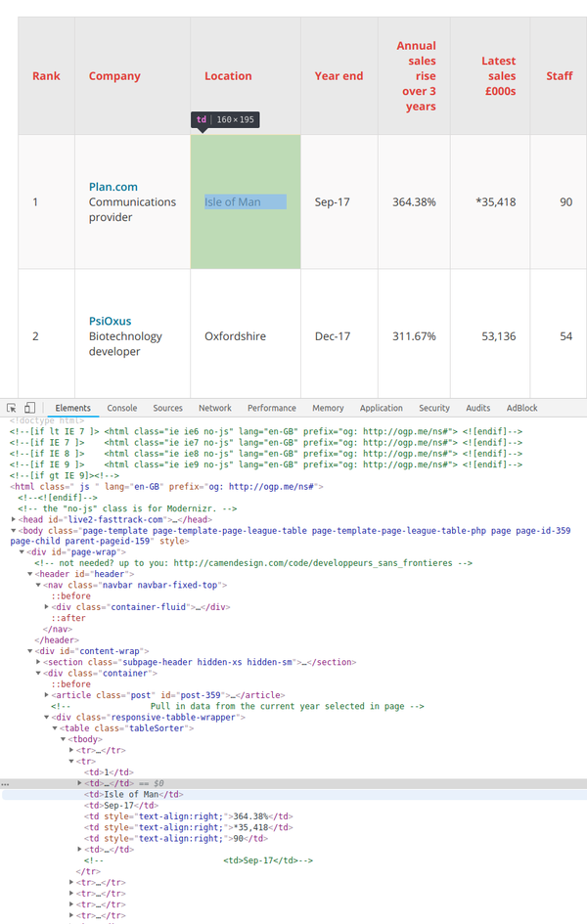Open the Security tab
The height and width of the screenshot is (924, 587).
tap(434, 408)
